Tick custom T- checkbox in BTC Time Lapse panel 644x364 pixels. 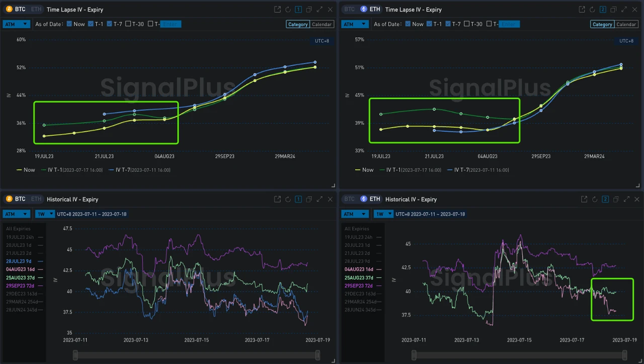(x=150, y=24)
